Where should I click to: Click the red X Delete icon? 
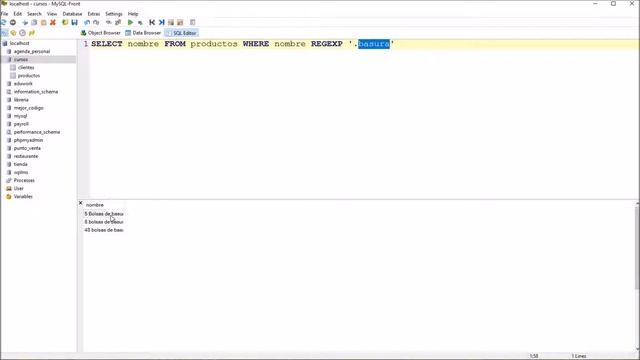pos(53,22)
